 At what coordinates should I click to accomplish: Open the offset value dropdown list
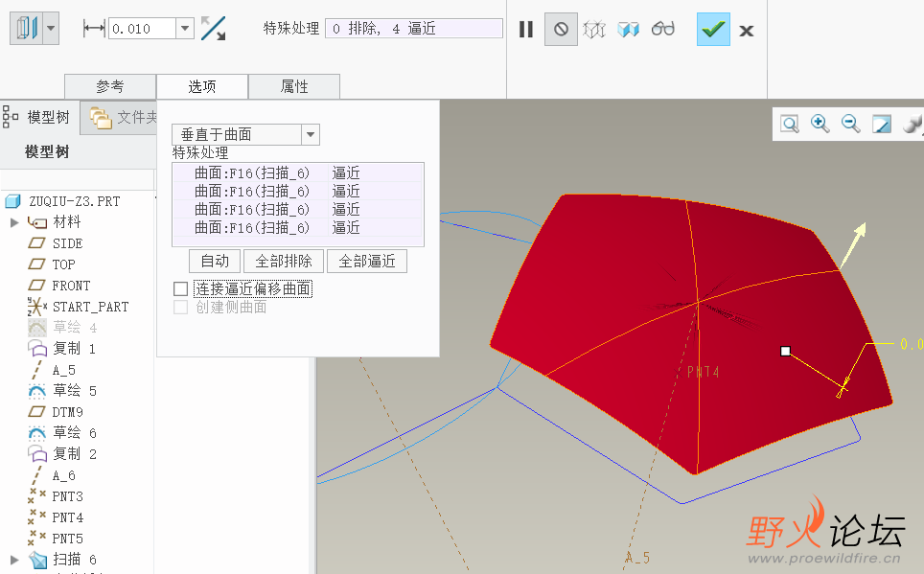186,29
